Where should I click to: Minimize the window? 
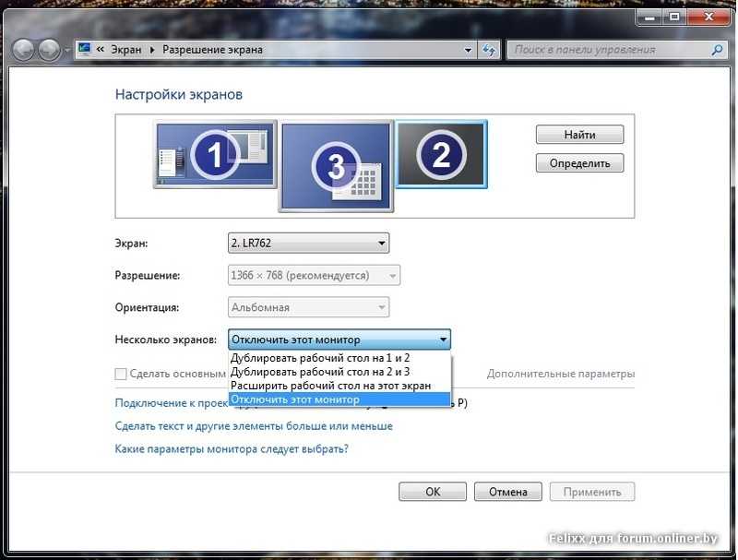pos(650,18)
